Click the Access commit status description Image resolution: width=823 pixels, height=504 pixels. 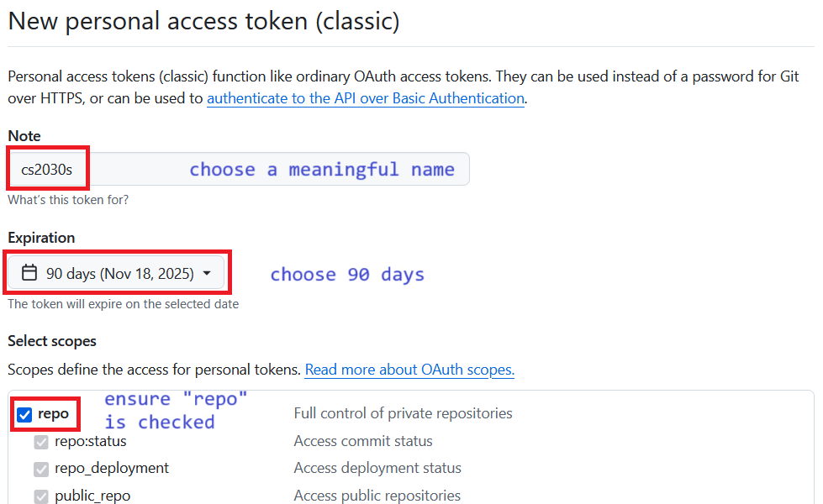[362, 441]
